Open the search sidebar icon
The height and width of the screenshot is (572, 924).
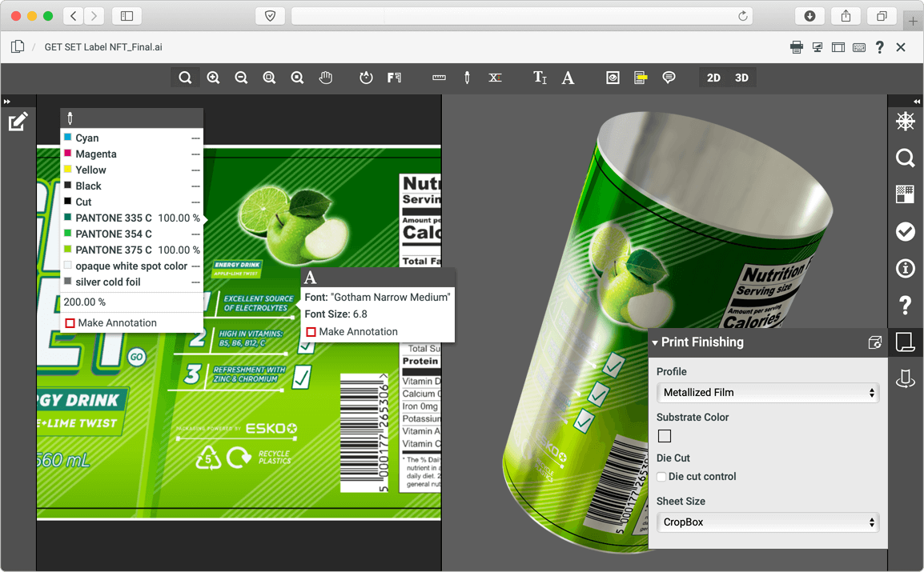tap(905, 158)
